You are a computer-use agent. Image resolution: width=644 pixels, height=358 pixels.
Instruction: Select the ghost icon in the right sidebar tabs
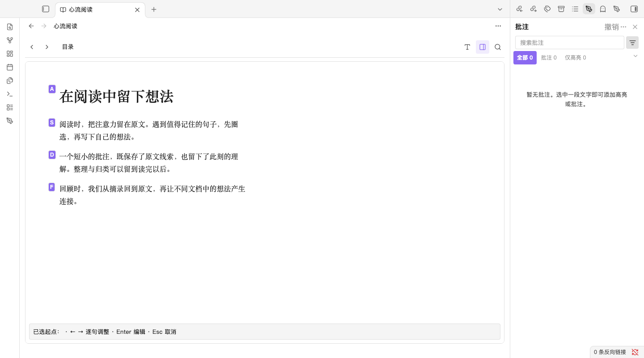(603, 9)
